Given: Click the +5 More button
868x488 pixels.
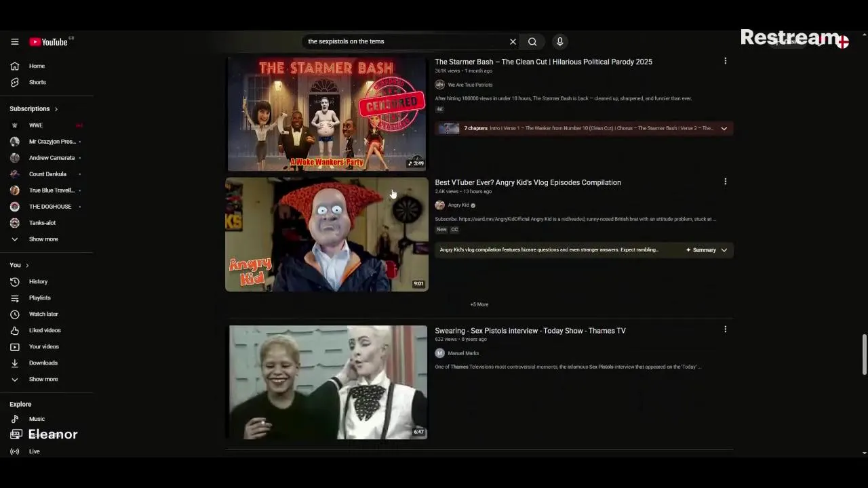Looking at the screenshot, I should pos(479,304).
